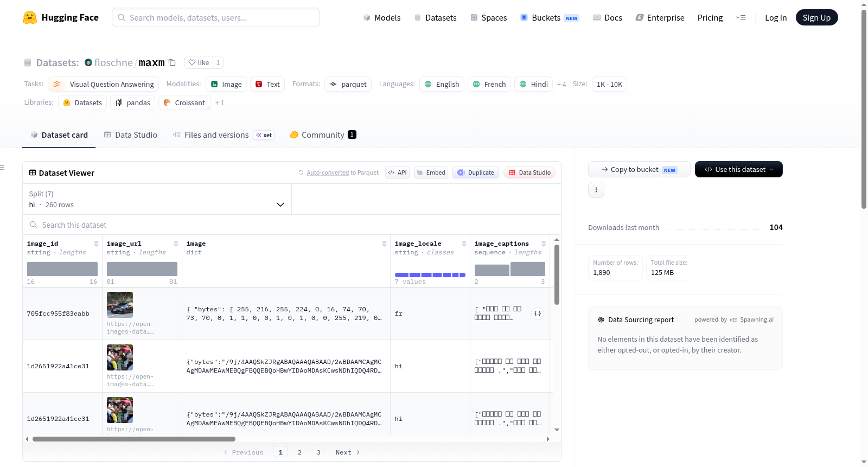This screenshot has height=467, width=868.
Task: Switch to the Data Studio tab
Action: tap(131, 135)
